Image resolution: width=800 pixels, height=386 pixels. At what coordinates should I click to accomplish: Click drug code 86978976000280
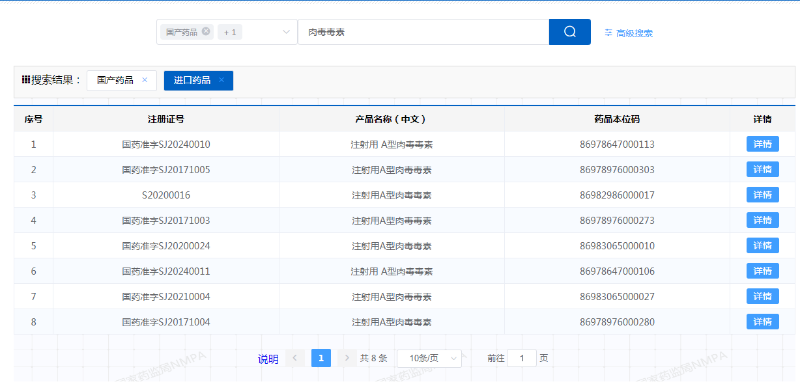coord(617,322)
